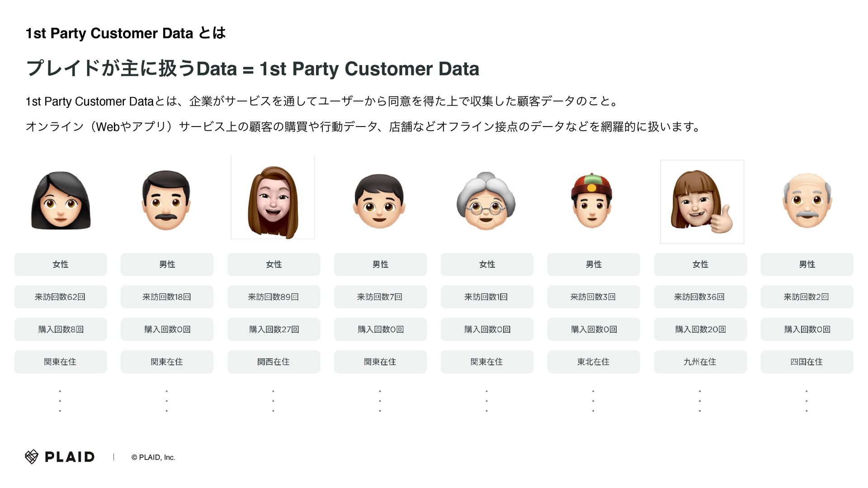Click the long brown-haired woman memoji
Screen dimensions: 868x488
[x=273, y=197]
